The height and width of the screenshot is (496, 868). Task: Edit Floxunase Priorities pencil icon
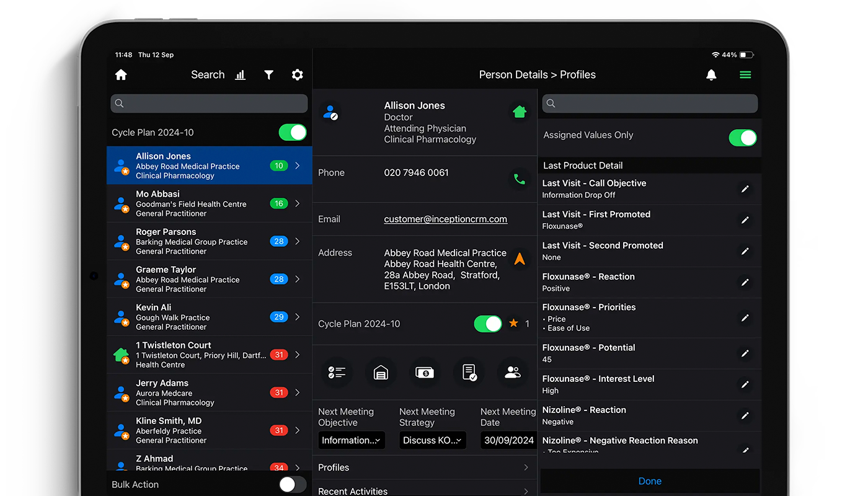point(745,317)
